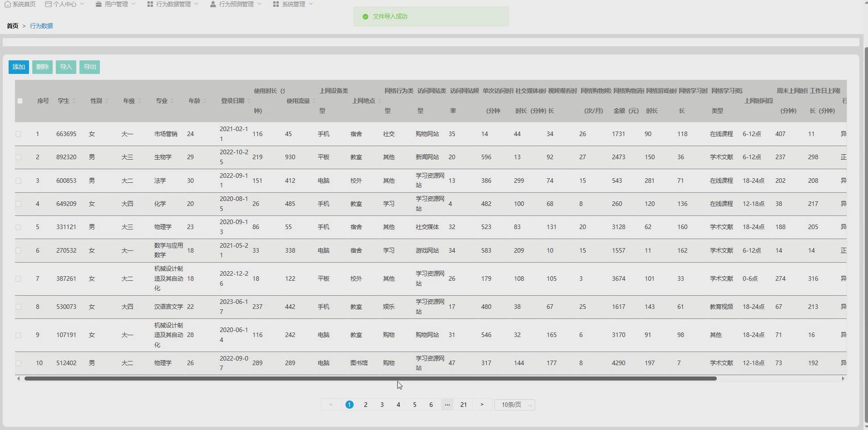This screenshot has width=868, height=430.
Task: Go to page 2
Action: [365, 405]
